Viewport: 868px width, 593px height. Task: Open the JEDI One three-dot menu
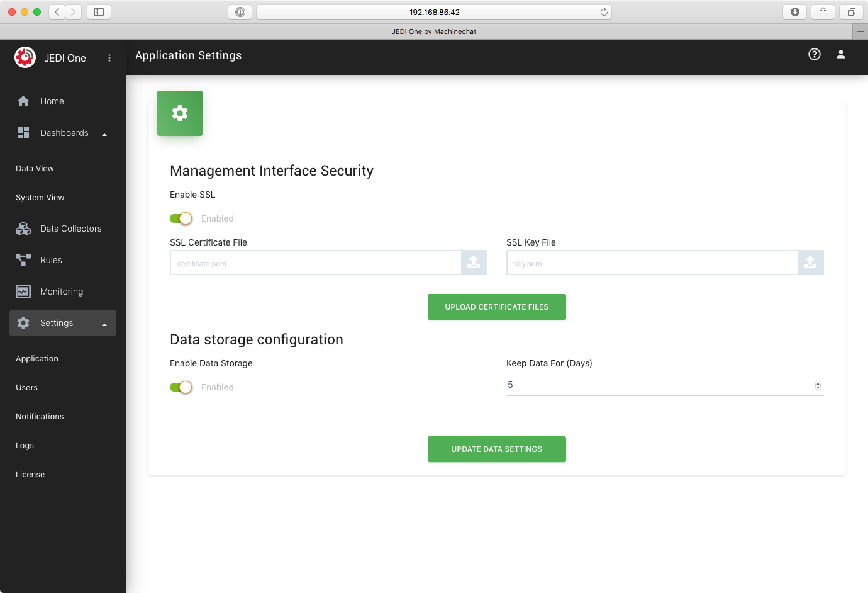tap(109, 58)
